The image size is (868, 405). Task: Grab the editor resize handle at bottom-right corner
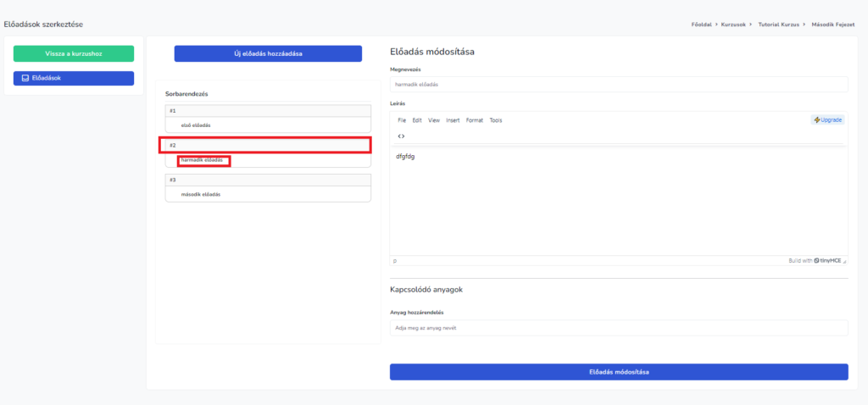tap(843, 261)
